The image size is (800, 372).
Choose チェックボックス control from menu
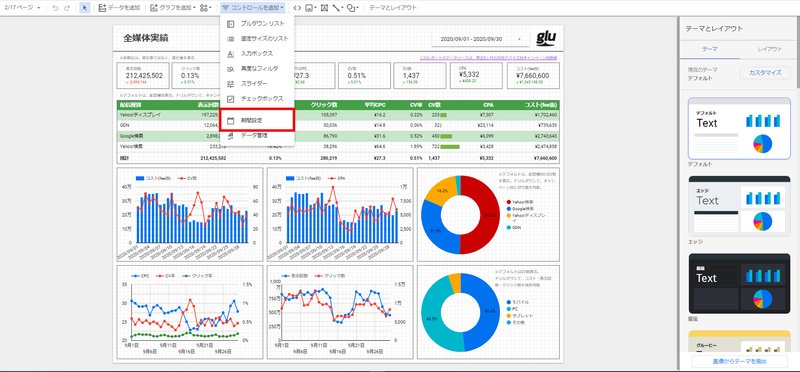pyautogui.click(x=257, y=98)
